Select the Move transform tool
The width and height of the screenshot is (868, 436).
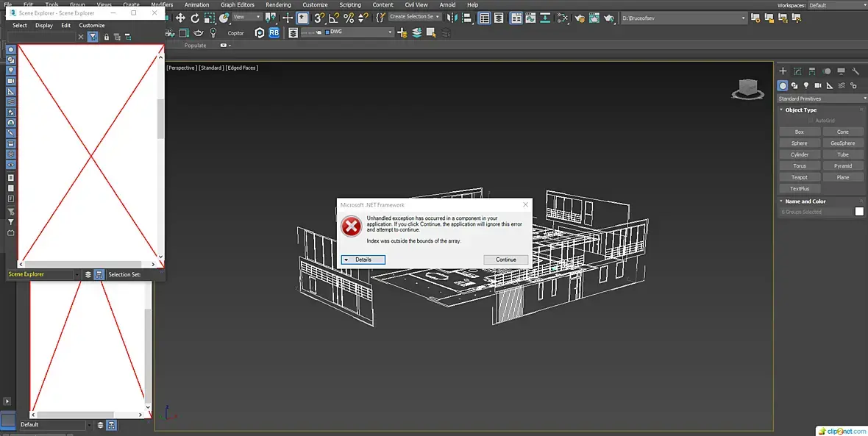coord(180,18)
